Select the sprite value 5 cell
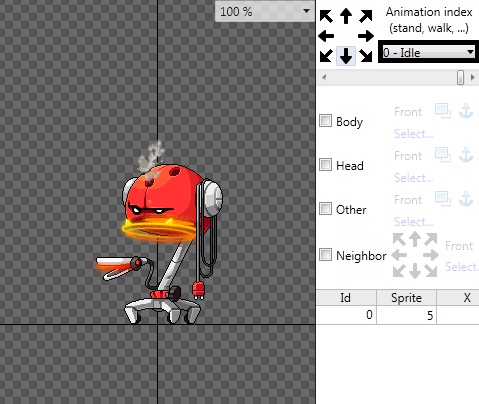The height and width of the screenshot is (404, 479). [406, 315]
